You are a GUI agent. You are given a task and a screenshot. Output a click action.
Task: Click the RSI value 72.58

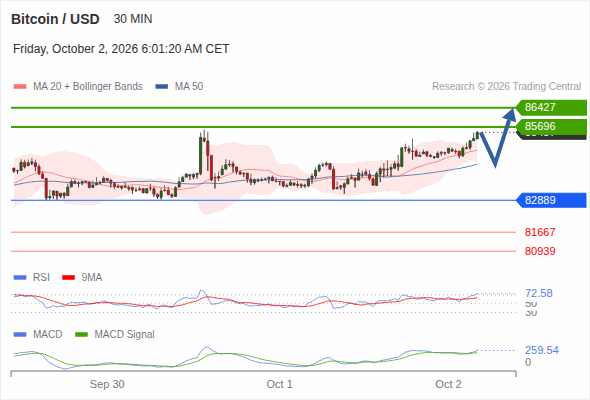(539, 293)
